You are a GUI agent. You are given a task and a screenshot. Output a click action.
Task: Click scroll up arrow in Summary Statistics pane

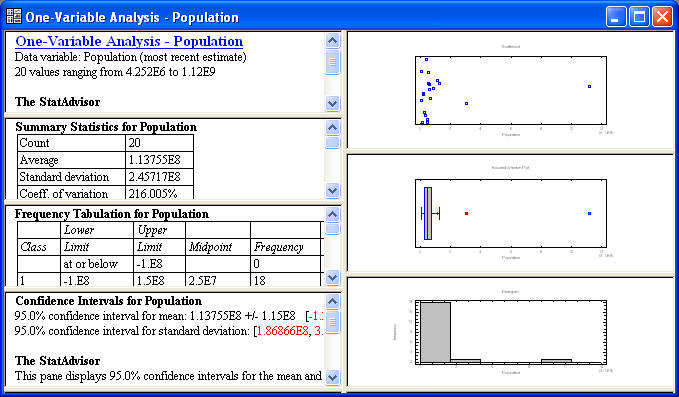pos(332,127)
